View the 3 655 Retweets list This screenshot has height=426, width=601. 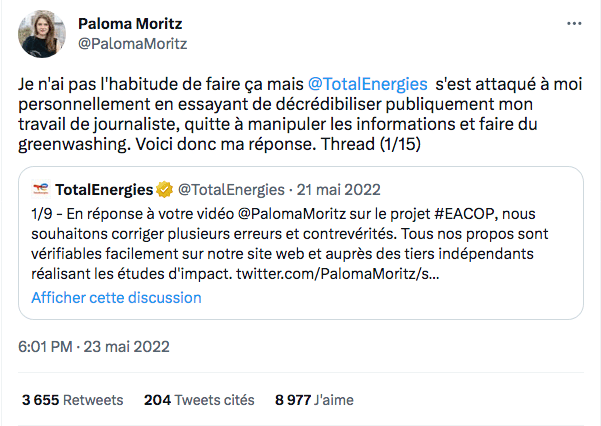click(73, 400)
